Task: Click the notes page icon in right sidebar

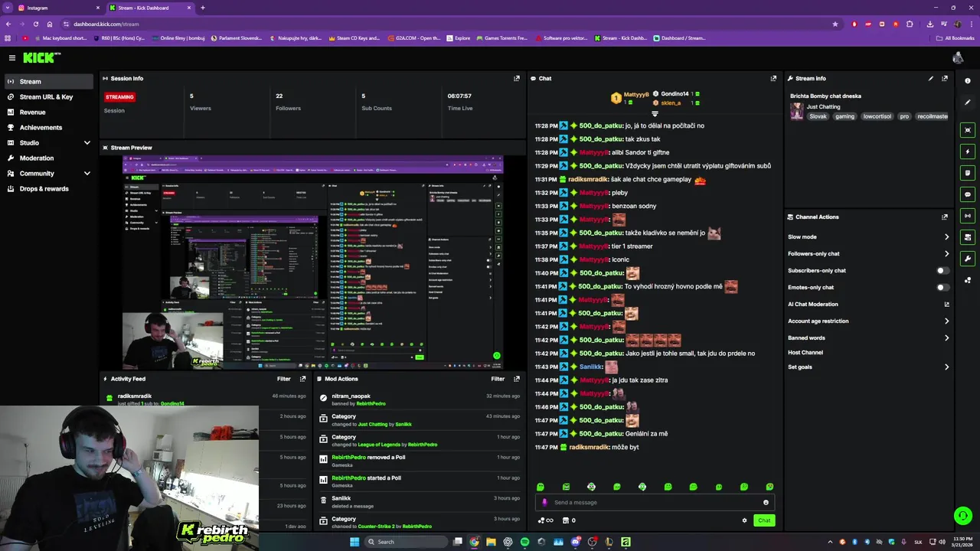Action: click(968, 173)
